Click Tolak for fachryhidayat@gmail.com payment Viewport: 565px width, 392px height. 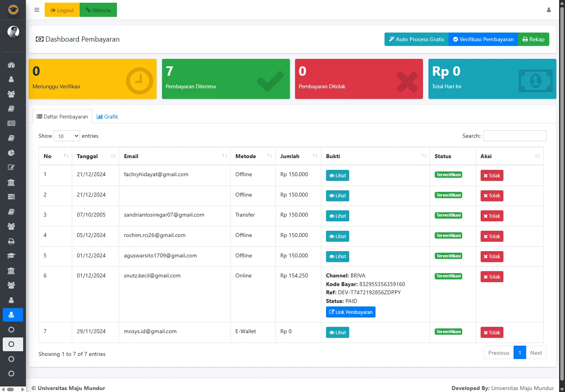tap(492, 176)
